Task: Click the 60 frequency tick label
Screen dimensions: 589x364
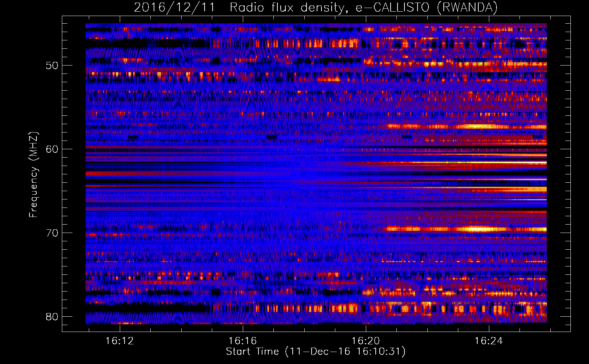Action: pos(52,149)
